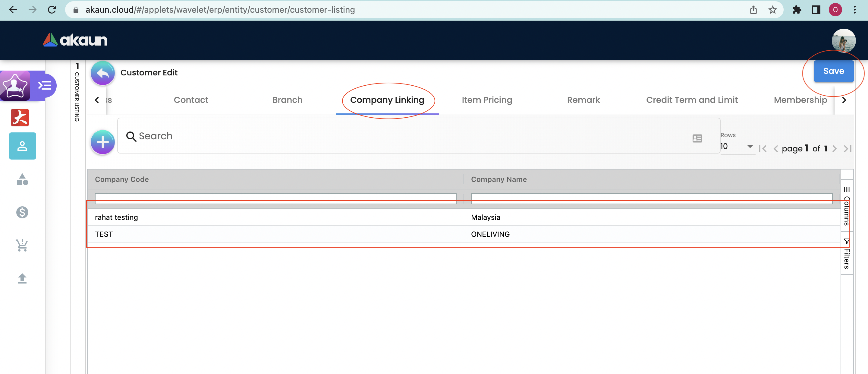868x374 pixels.
Task: Open the shopping cart sidebar icon
Action: [x=22, y=245]
